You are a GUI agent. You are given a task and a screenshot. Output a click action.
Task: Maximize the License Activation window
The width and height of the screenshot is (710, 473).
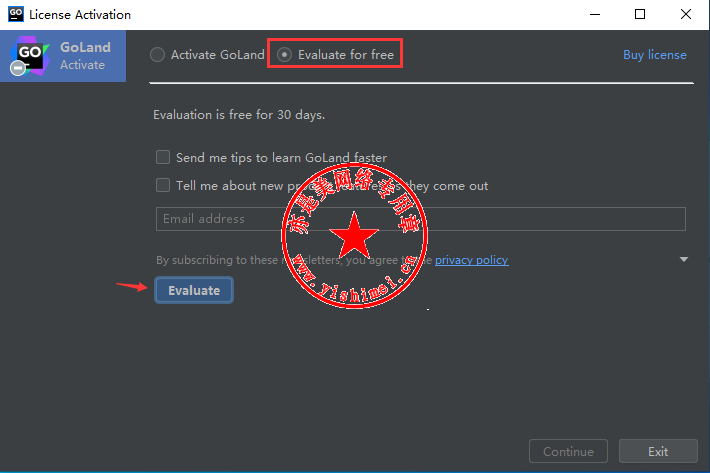[640, 14]
